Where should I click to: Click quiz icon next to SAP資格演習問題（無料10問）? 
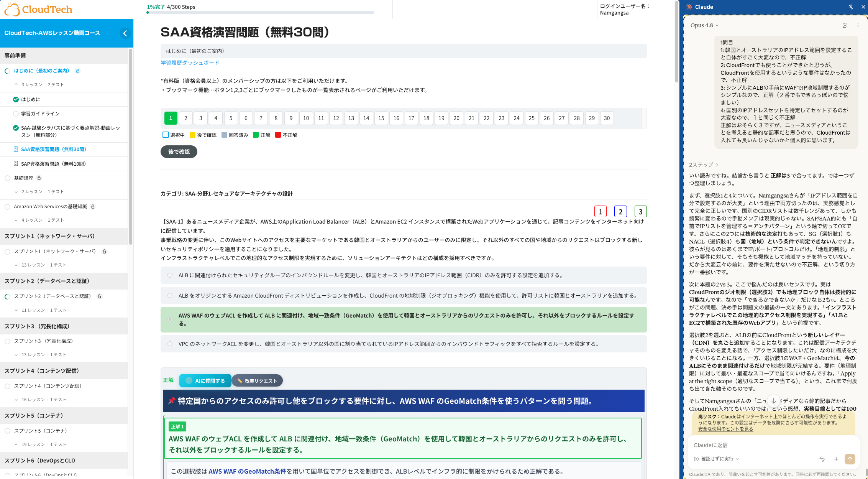pos(16,163)
